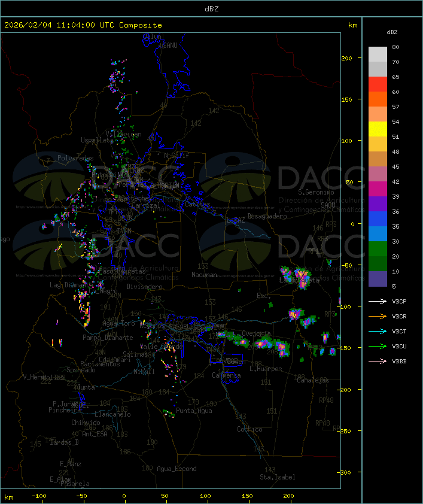Image resolution: width=423 pixels, height=504 pixels.
Task: Click the Desaguadero map label
Action: 267,216
